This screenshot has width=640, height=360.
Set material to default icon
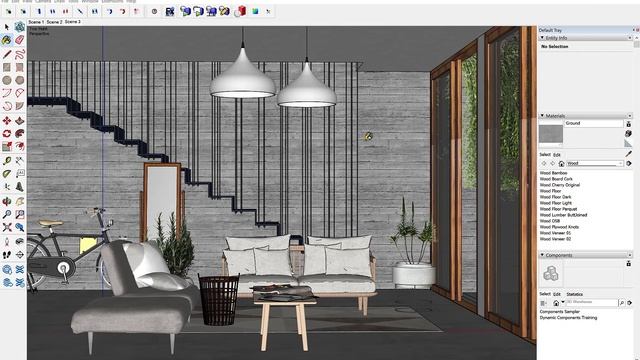(628, 143)
